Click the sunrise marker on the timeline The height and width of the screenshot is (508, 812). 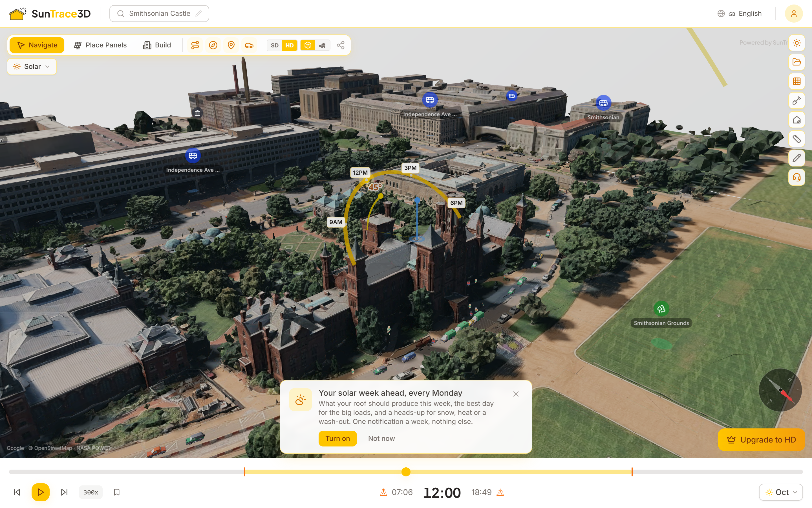[x=245, y=472]
